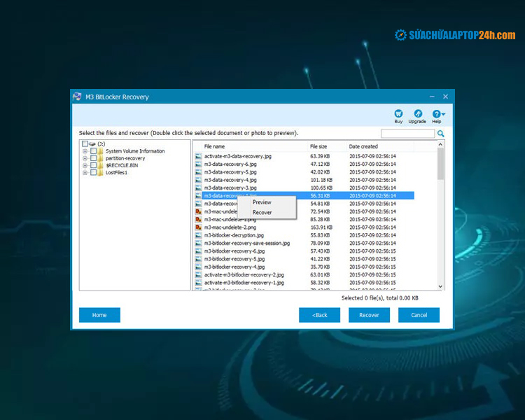This screenshot has width=525, height=420.
Task: Expand the System Volume Information node
Action: (x=85, y=151)
